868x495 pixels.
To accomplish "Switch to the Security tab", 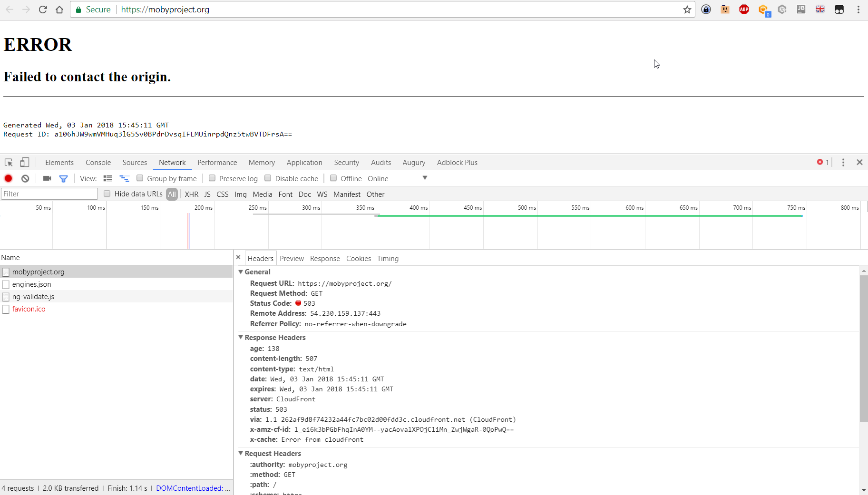I will [x=346, y=162].
